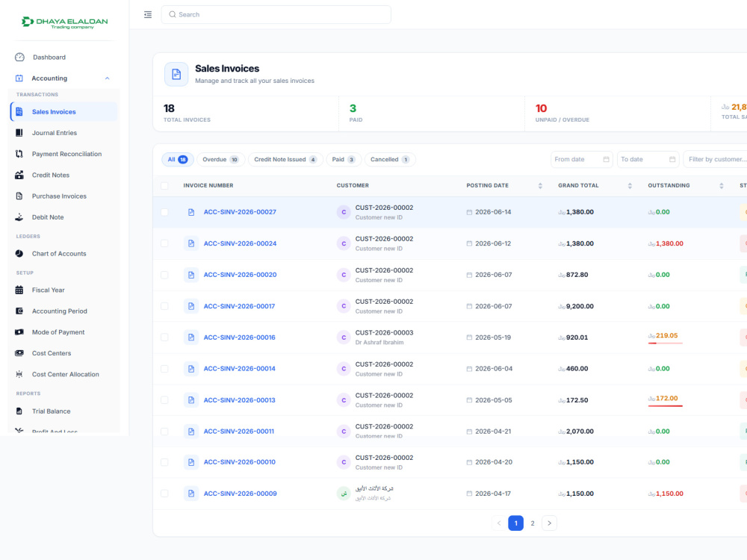This screenshot has width=747, height=560.
Task: Click the From date input
Action: coord(582,160)
